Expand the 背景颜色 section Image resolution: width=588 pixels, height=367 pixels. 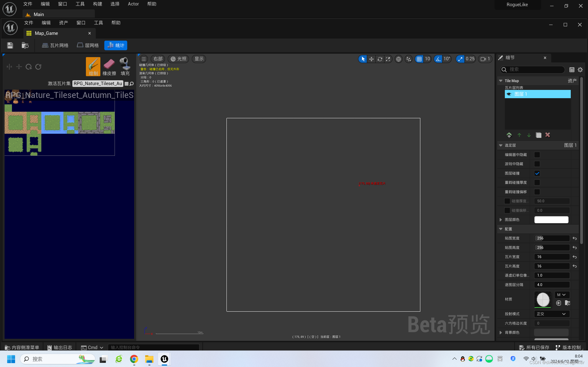501,332
